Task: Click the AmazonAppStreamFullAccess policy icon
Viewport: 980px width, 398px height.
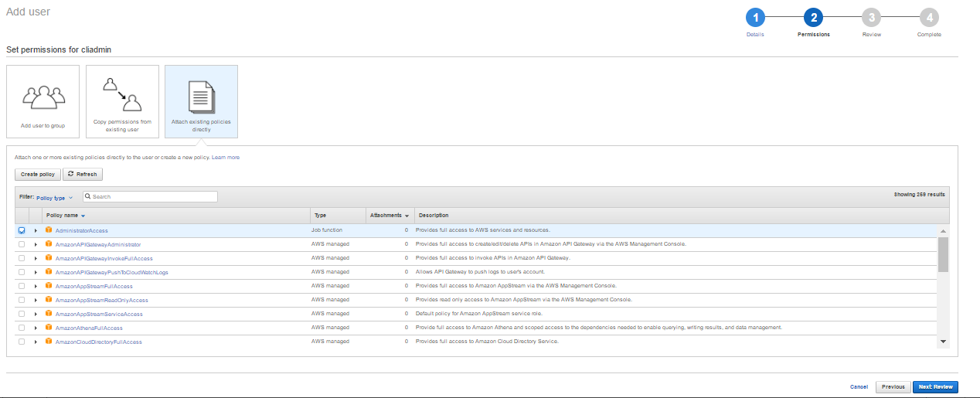Action: (49, 286)
